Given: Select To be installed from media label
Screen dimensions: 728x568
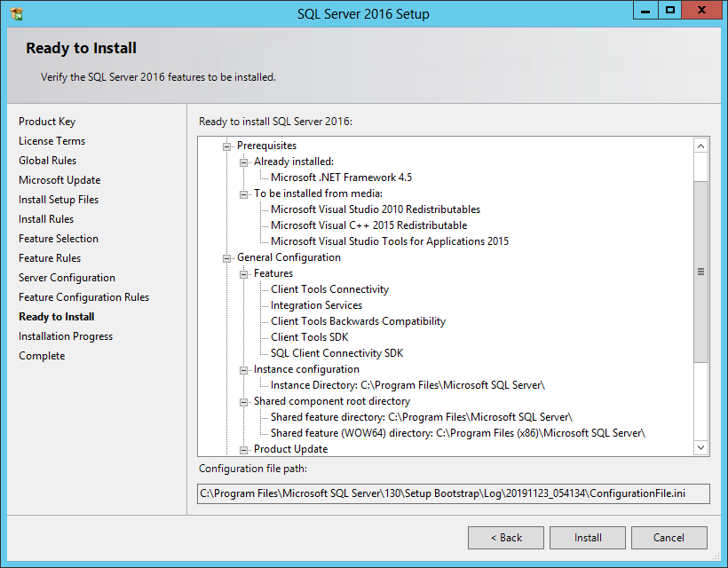Looking at the screenshot, I should point(318,193).
